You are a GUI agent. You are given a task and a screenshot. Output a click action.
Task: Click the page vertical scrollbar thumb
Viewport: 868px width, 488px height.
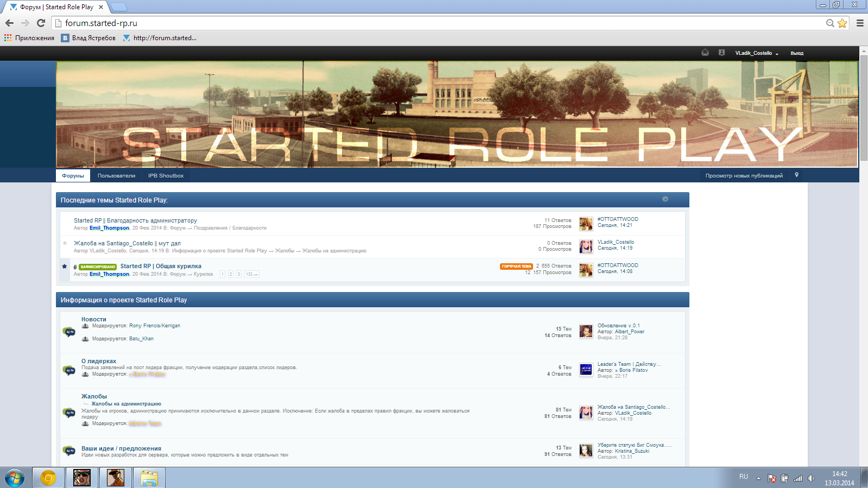(864, 107)
